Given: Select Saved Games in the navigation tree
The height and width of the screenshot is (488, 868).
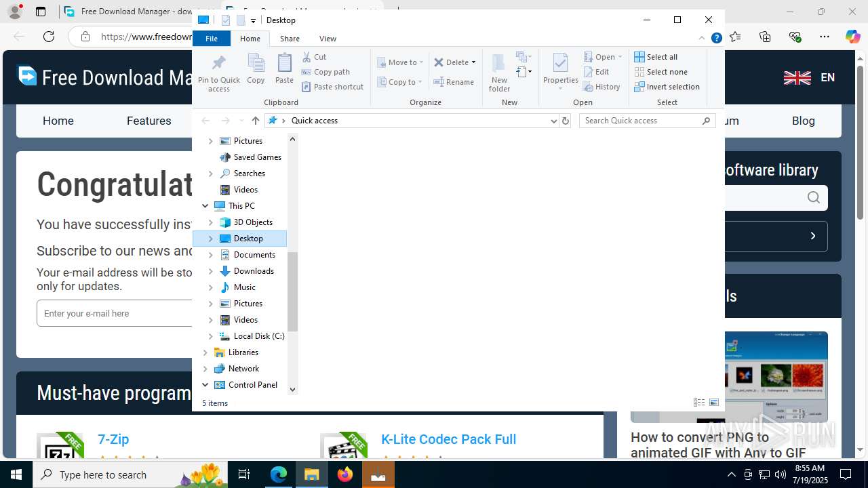Looking at the screenshot, I should pyautogui.click(x=257, y=157).
